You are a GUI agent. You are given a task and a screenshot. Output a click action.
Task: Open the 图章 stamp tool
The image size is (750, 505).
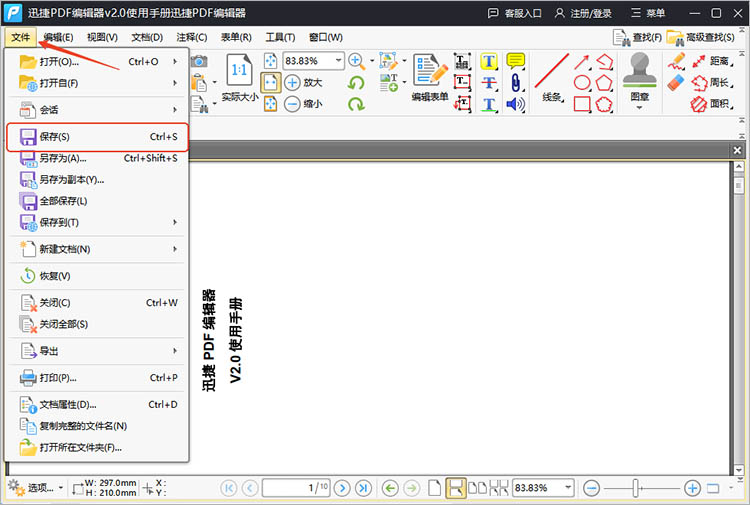tap(640, 77)
